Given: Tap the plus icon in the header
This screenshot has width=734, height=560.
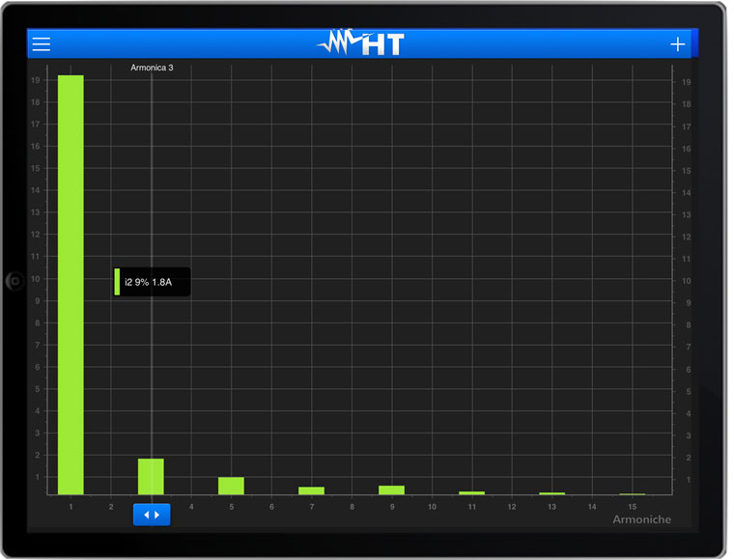Looking at the screenshot, I should 677,44.
